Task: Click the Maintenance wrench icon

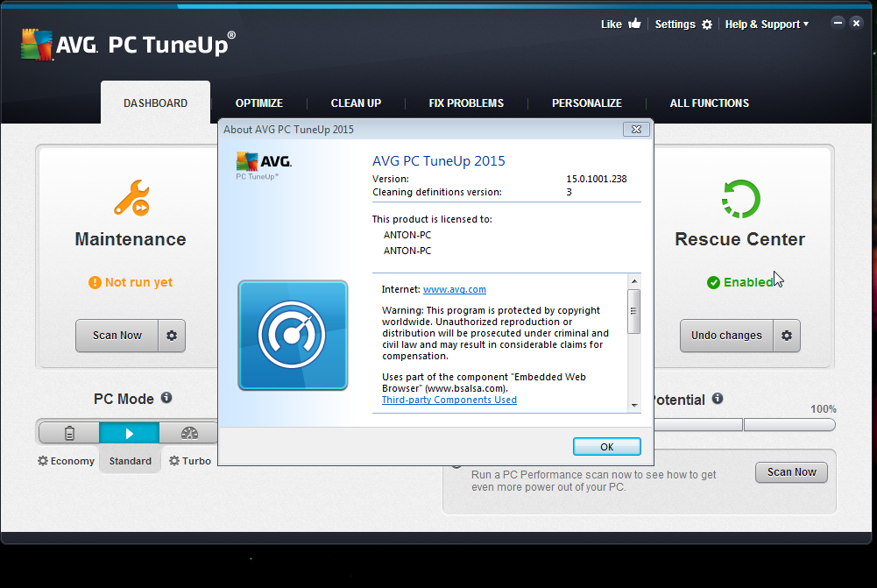Action: tap(131, 197)
